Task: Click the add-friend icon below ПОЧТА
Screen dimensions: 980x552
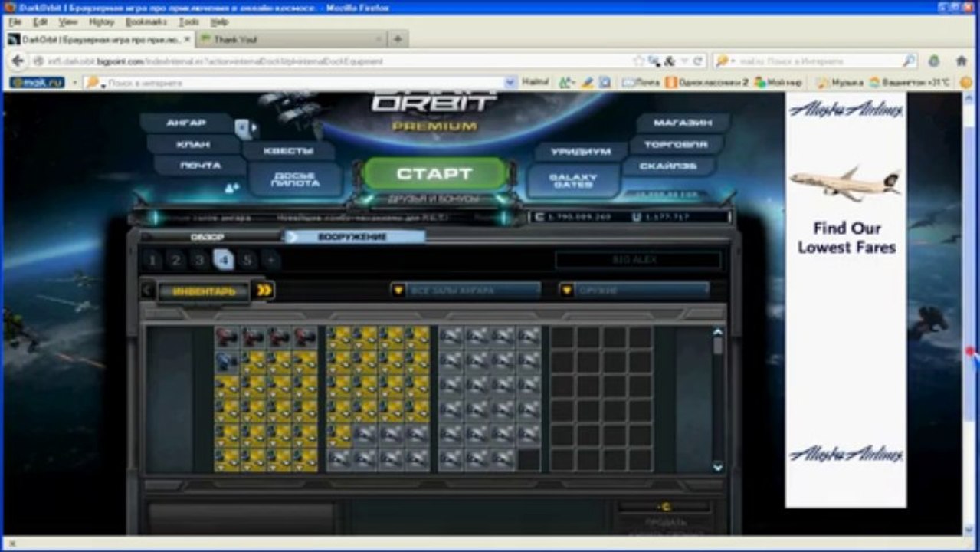Action: click(231, 188)
